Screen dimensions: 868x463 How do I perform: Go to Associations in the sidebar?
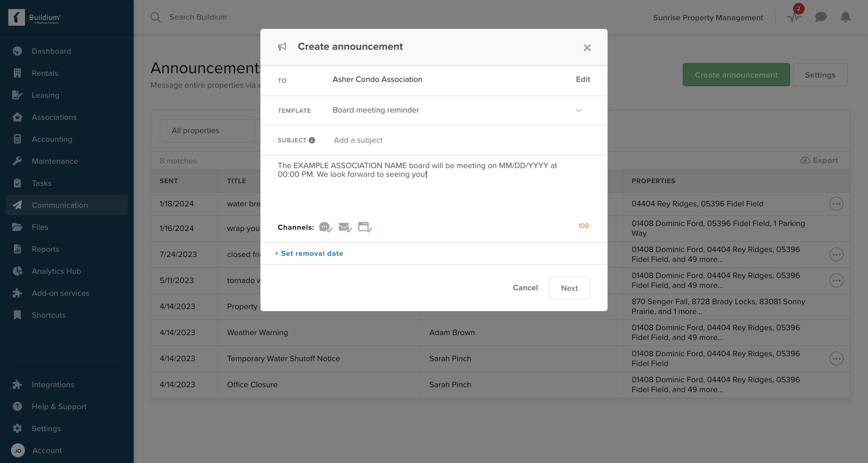[54, 117]
